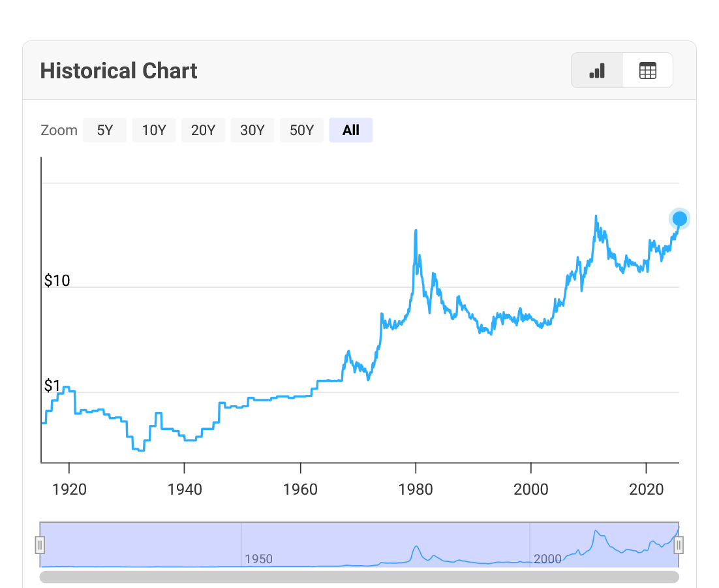Select the All zoom range
The width and height of the screenshot is (719, 588).
[x=350, y=130]
